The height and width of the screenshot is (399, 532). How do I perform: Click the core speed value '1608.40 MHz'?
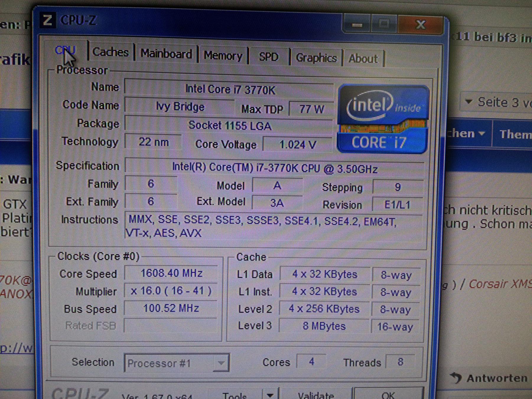click(x=171, y=273)
